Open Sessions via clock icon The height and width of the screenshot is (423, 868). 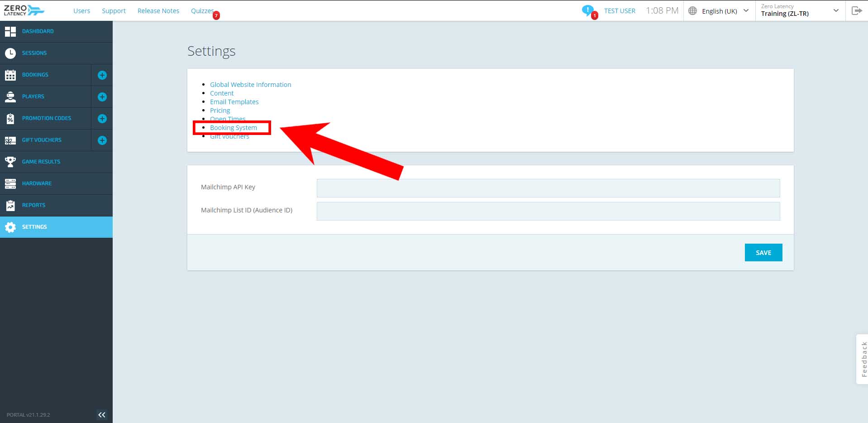click(x=10, y=53)
